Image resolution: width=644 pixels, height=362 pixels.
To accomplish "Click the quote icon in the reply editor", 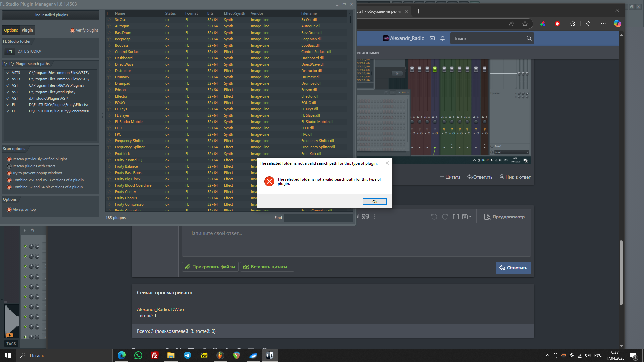I will 365,217.
